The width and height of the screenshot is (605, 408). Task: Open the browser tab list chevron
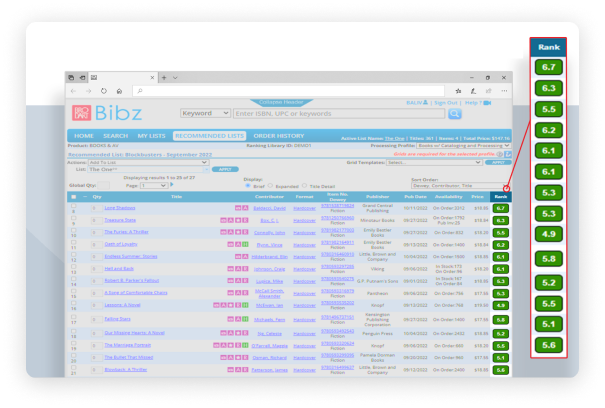(x=175, y=78)
